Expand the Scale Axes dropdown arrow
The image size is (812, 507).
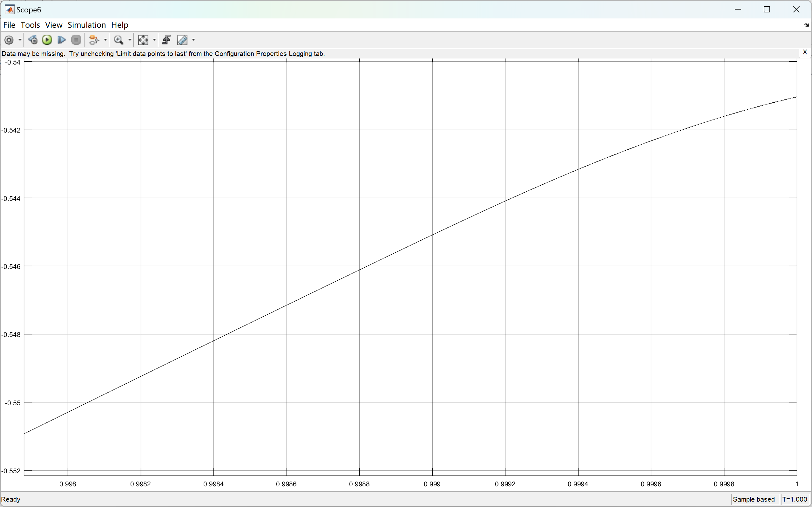154,40
